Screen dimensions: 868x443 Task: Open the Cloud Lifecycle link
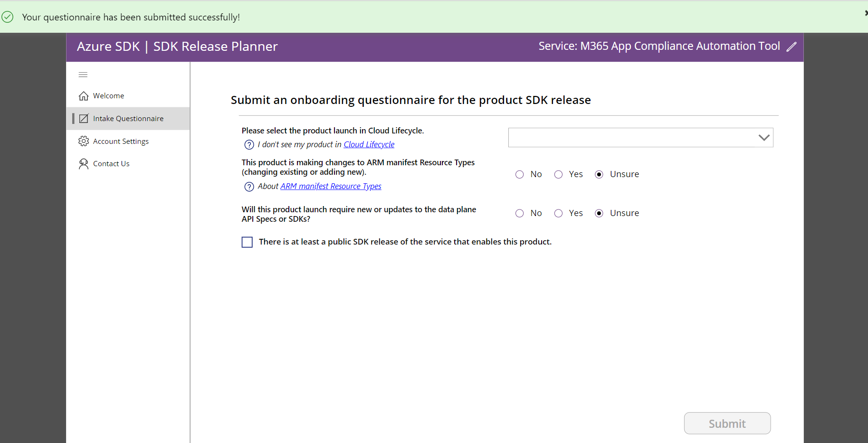pos(369,144)
